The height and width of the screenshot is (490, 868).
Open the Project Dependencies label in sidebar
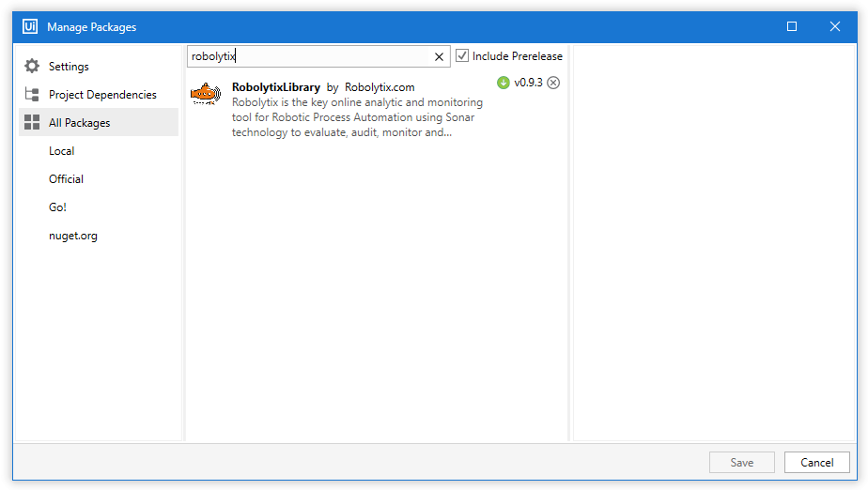pyautogui.click(x=102, y=95)
